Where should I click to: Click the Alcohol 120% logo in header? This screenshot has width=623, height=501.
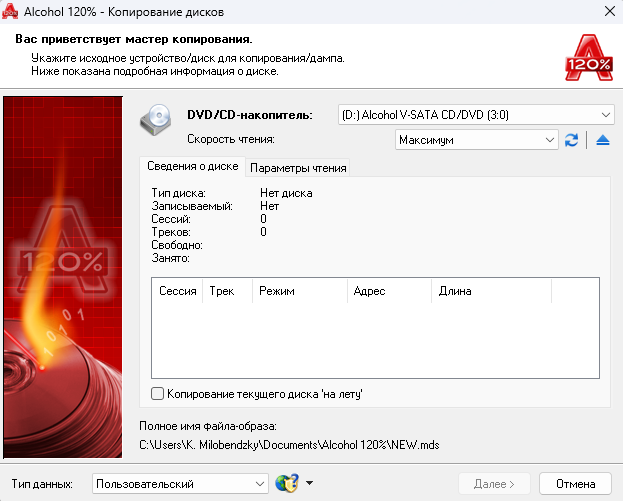pyautogui.click(x=589, y=58)
